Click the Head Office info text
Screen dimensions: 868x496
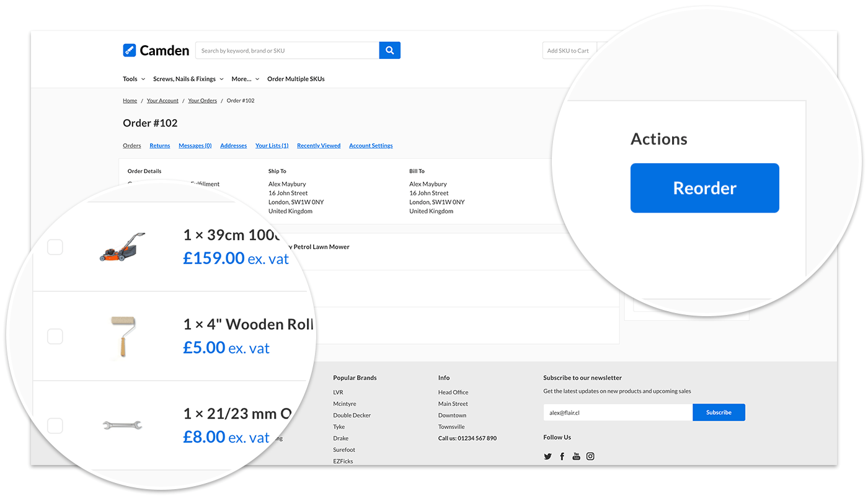pos(453,392)
